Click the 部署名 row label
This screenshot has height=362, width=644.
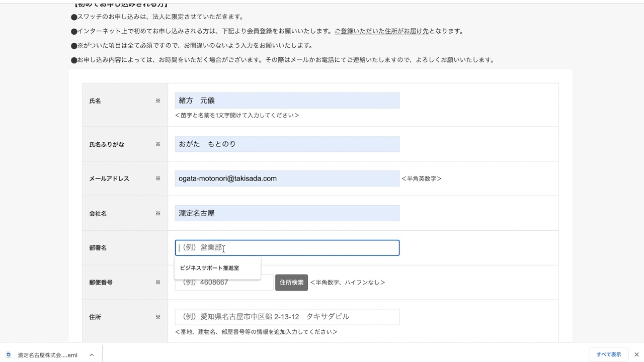(x=98, y=248)
